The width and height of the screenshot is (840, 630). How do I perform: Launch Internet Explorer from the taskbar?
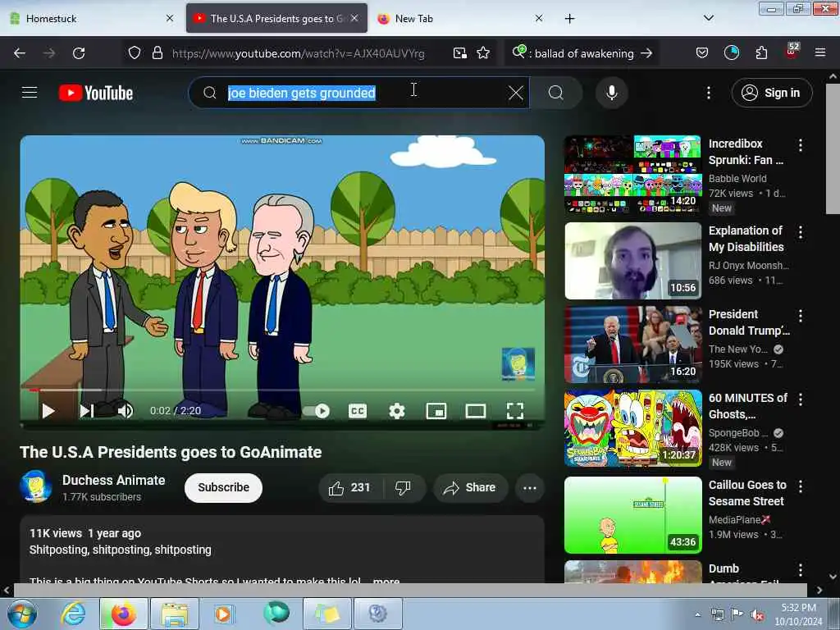point(73,614)
